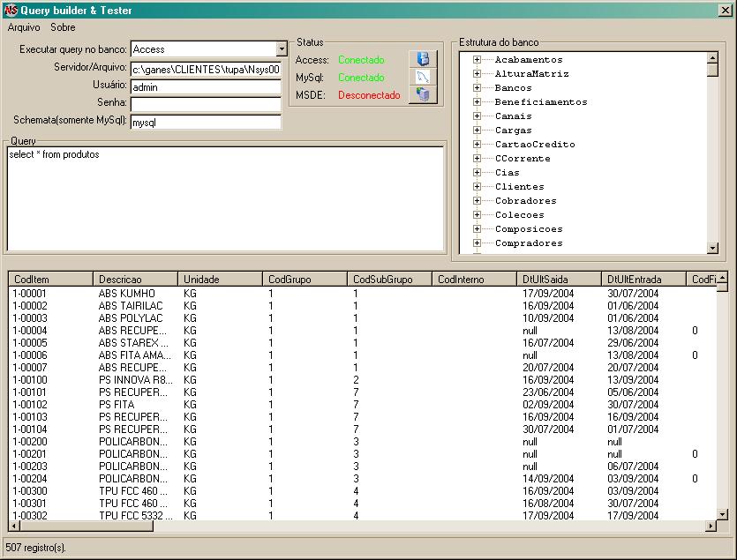Click the Usuário field containing admin

point(206,86)
